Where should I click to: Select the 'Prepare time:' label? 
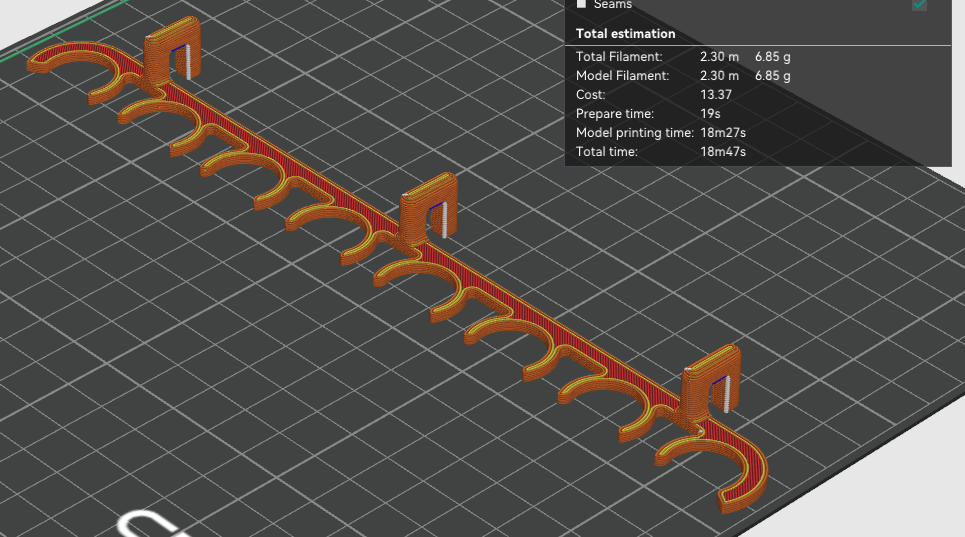click(615, 114)
